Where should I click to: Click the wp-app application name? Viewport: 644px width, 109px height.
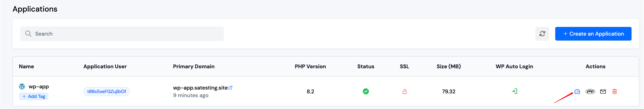tap(39, 87)
